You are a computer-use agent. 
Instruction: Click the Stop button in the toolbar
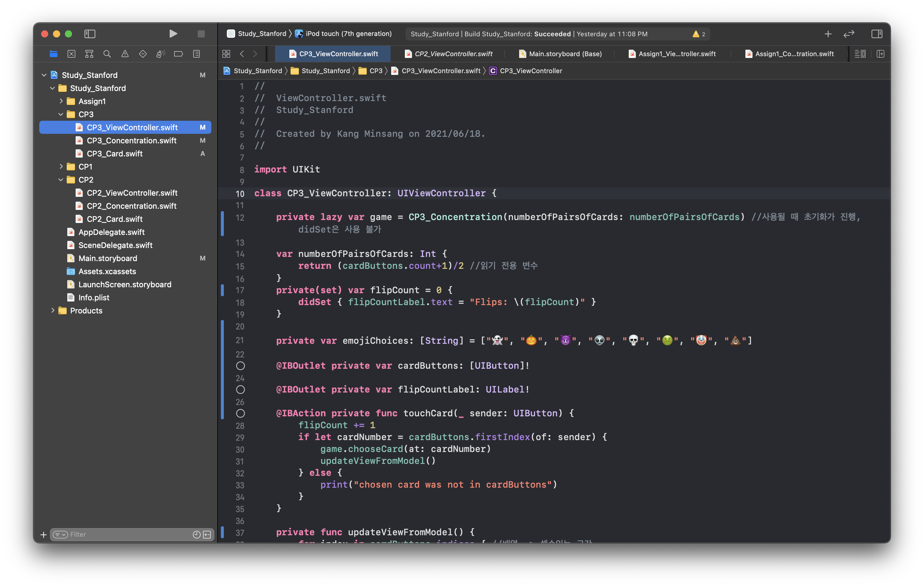[x=201, y=34]
